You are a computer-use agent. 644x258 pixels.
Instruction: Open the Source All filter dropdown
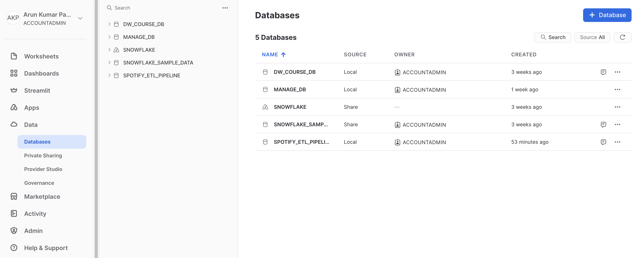(592, 37)
